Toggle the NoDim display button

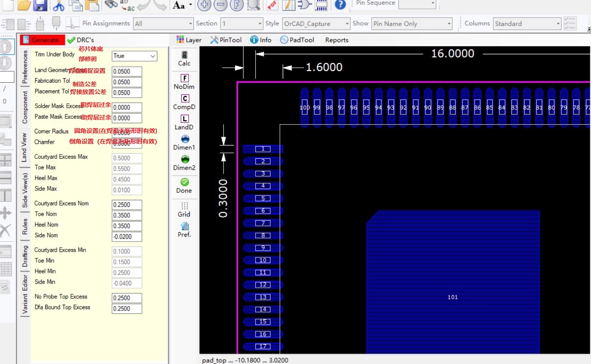point(184,82)
